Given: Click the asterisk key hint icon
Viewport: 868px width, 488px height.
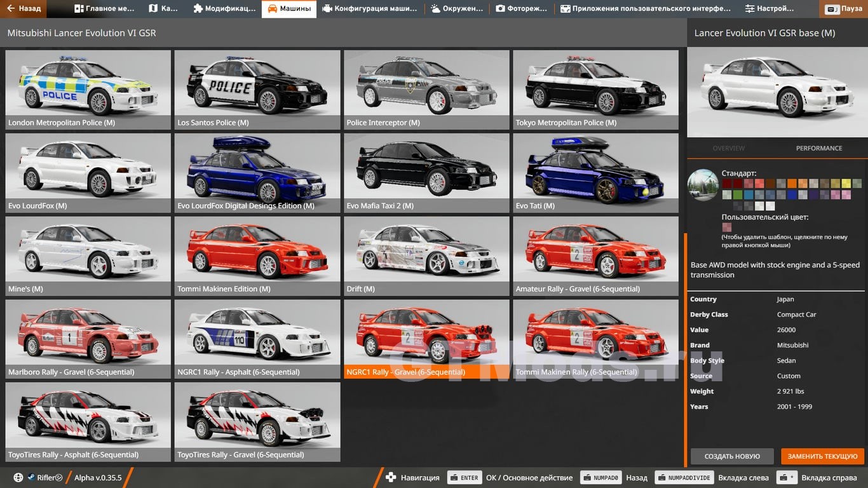Looking at the screenshot, I should click(787, 478).
